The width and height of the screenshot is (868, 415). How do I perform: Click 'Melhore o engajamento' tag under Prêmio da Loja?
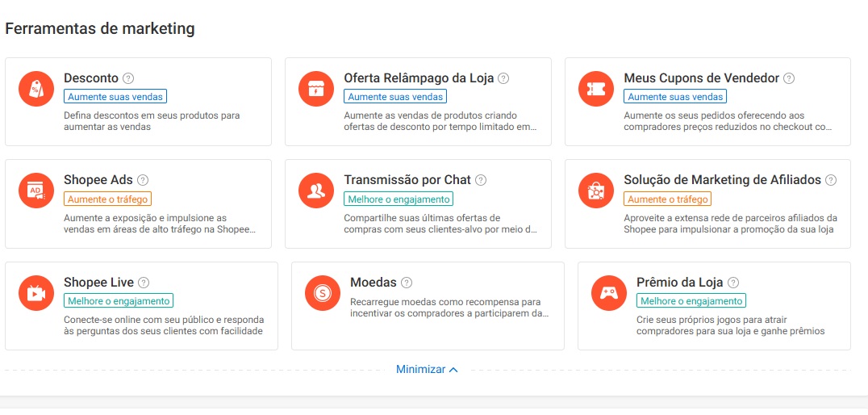pos(691,301)
